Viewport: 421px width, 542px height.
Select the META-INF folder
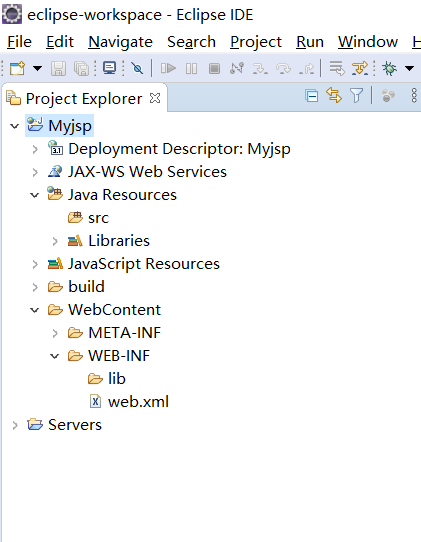(124, 333)
